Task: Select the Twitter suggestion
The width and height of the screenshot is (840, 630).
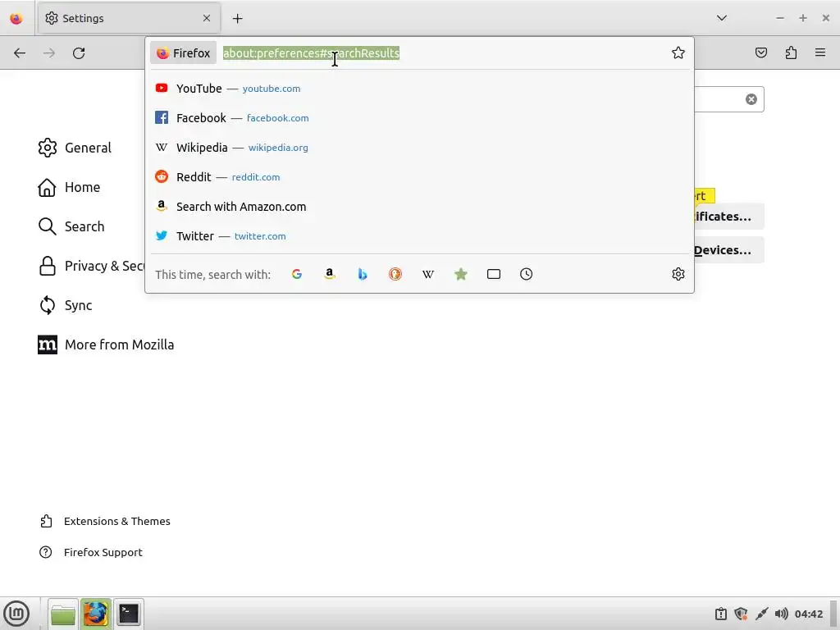Action: click(x=419, y=235)
